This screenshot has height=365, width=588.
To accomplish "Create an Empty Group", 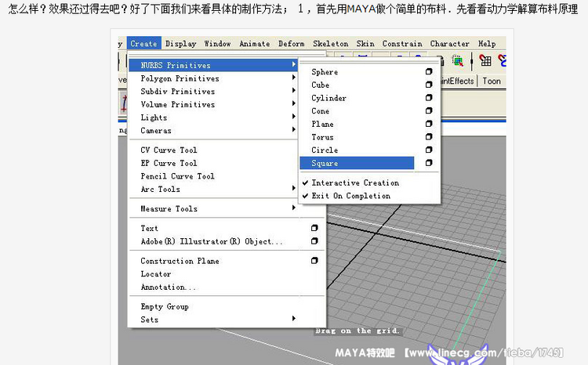I will 165,306.
